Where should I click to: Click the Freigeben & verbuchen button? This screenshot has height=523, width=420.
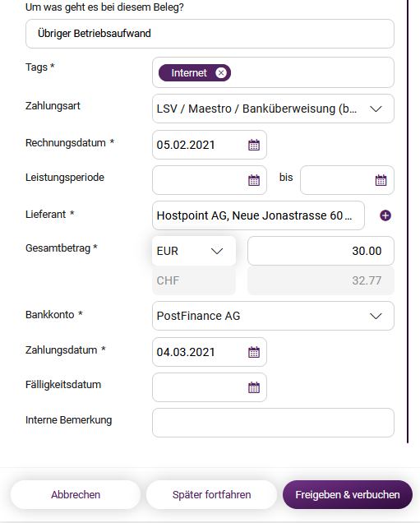point(348,495)
